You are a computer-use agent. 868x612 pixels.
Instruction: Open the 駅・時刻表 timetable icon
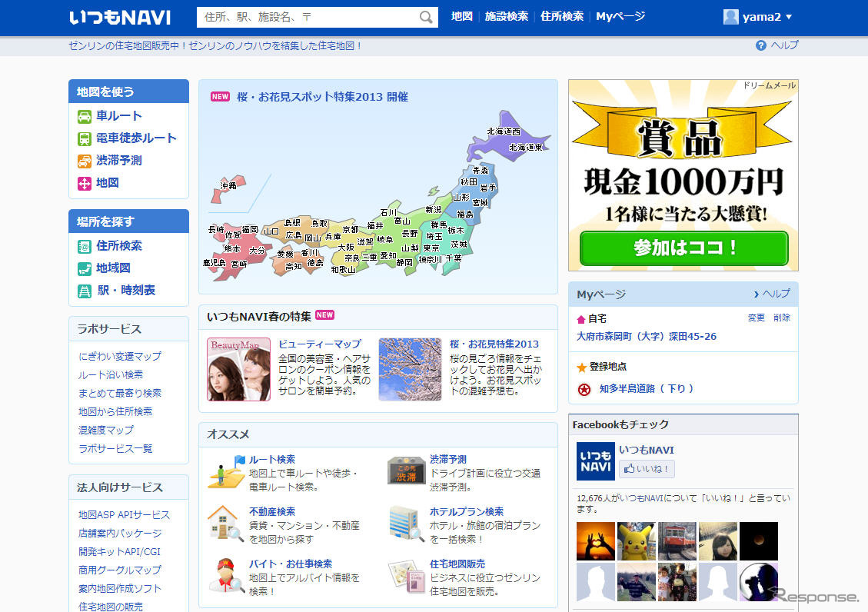tap(84, 291)
